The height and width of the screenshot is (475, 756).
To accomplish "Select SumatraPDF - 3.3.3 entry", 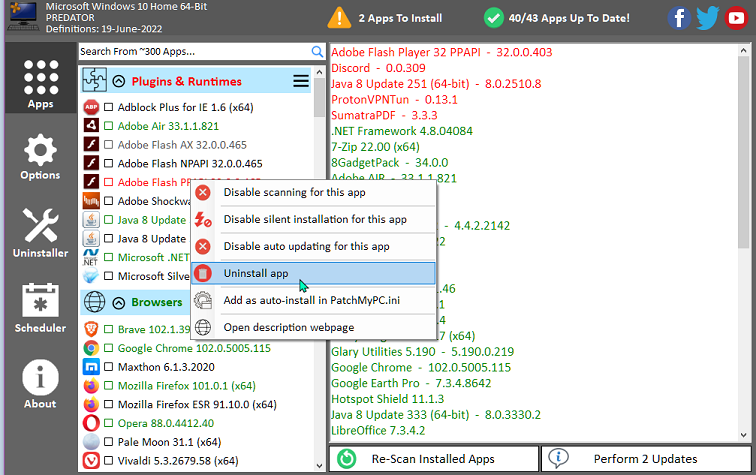I will coord(384,115).
